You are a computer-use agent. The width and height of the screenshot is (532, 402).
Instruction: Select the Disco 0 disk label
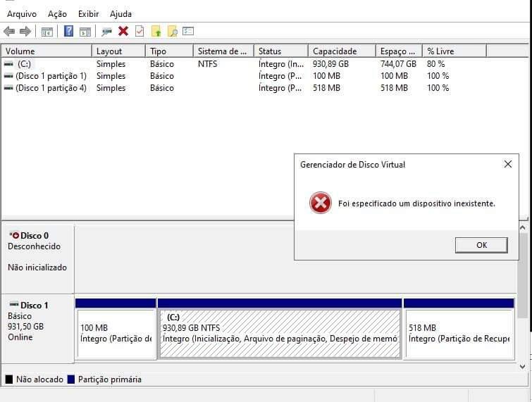(x=35, y=235)
